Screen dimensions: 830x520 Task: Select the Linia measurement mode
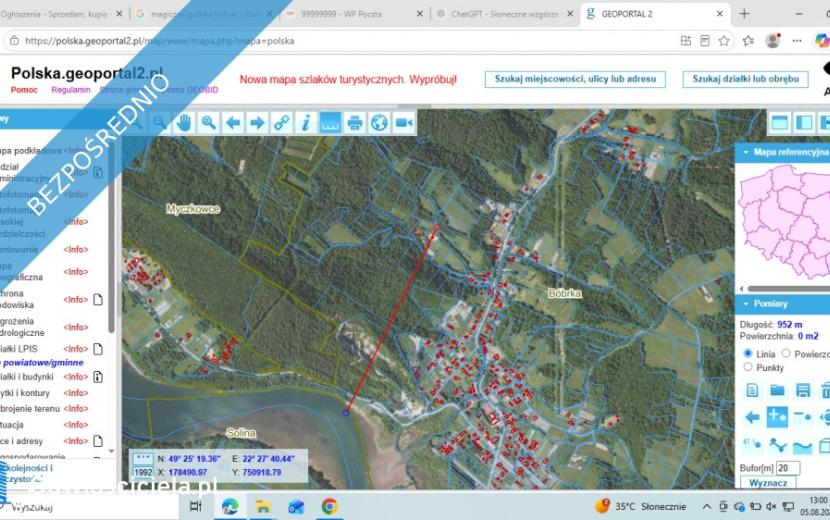click(748, 353)
